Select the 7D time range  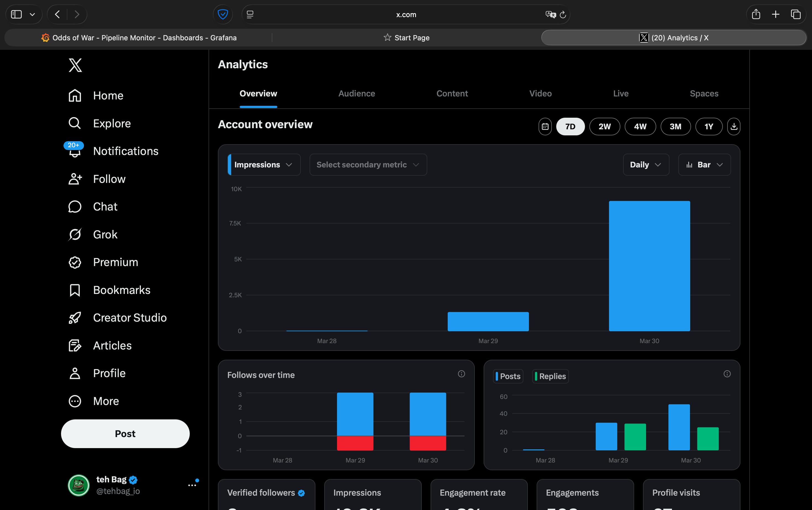tap(570, 127)
